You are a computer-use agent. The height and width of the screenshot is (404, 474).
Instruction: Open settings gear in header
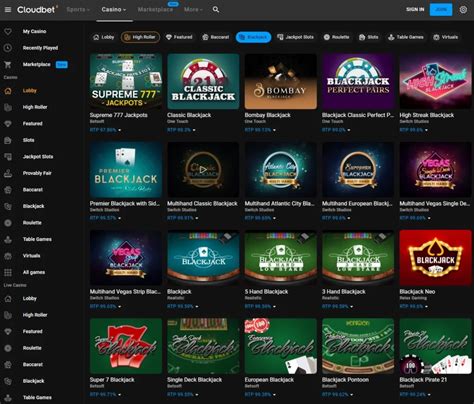pos(463,10)
